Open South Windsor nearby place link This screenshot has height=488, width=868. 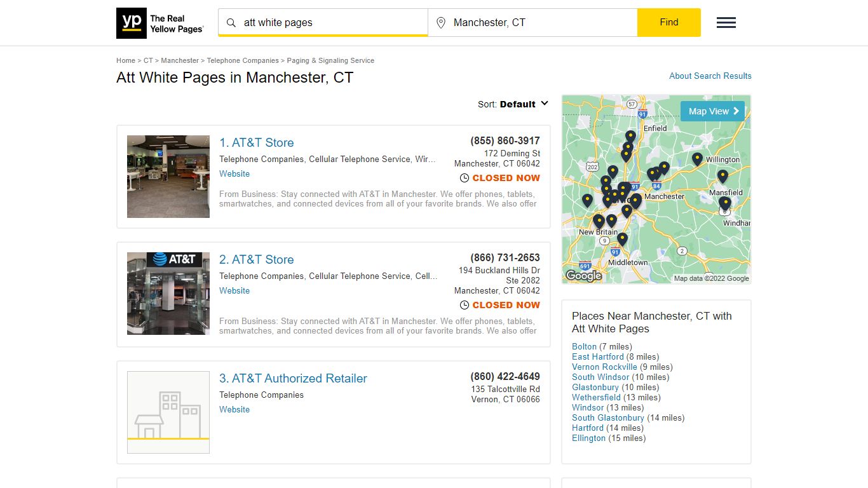[600, 377]
